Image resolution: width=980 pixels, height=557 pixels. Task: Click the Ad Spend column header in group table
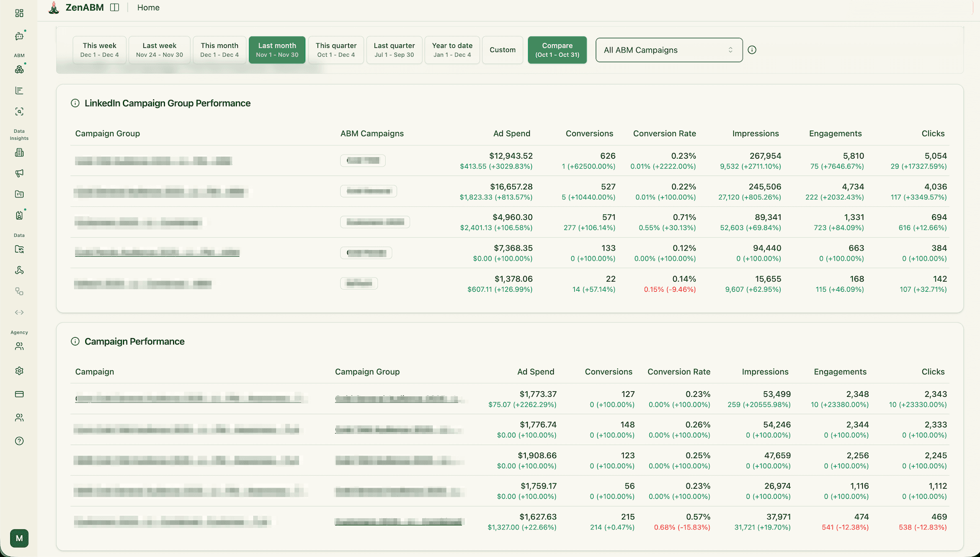(511, 134)
